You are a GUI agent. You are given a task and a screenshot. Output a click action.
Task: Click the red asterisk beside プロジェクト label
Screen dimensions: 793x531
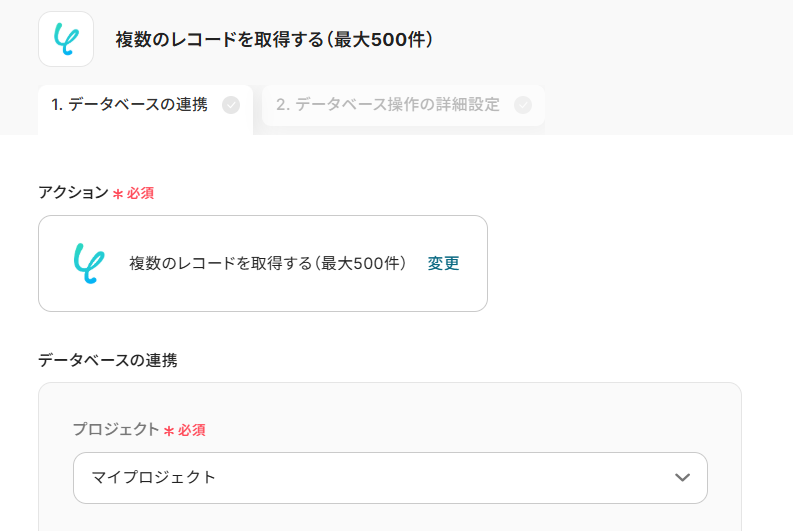[x=169, y=431]
